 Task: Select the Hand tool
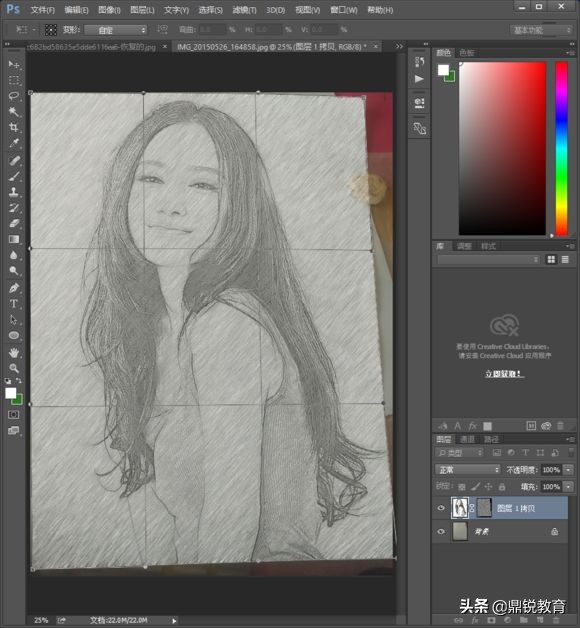pos(14,352)
